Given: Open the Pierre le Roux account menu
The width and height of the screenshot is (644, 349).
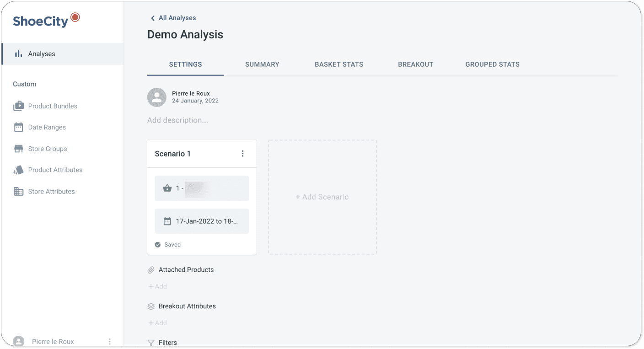Looking at the screenshot, I should 109,341.
